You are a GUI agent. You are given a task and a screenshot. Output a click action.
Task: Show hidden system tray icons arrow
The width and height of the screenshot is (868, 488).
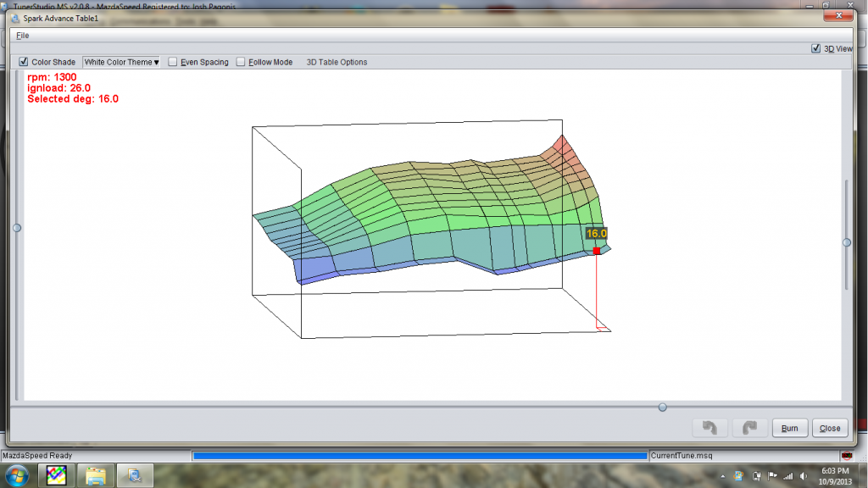pyautogui.click(x=722, y=475)
